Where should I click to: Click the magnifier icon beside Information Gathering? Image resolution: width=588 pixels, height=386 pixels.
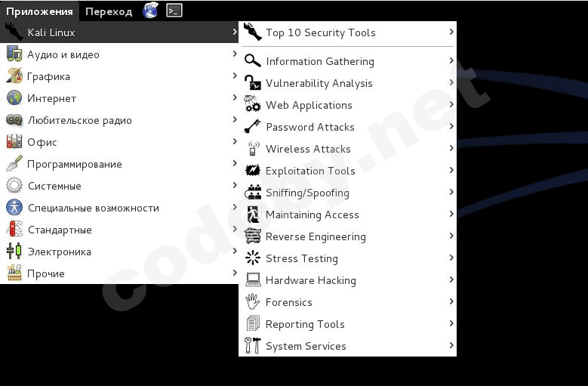tap(253, 61)
